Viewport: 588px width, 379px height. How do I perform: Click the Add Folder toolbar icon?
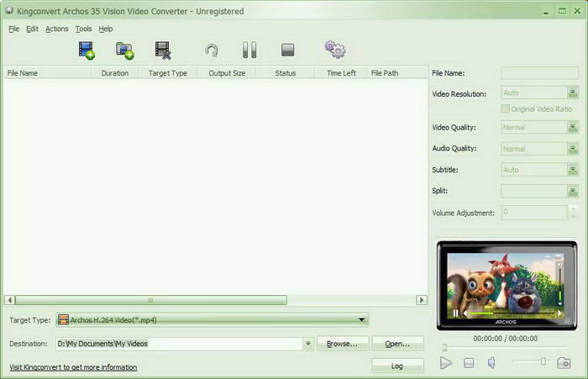click(x=125, y=50)
